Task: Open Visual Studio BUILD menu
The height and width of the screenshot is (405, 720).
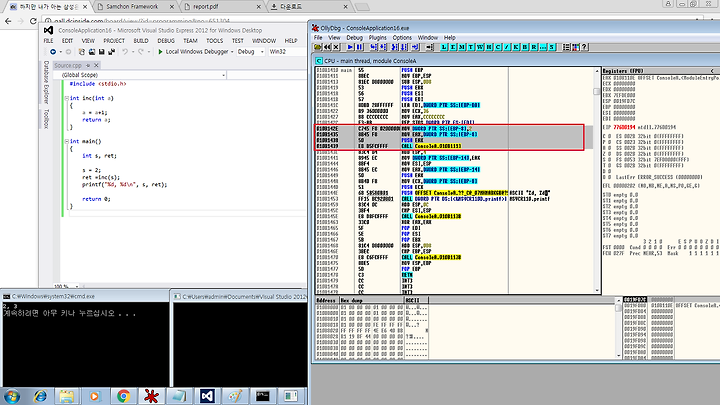Action: coord(141,41)
